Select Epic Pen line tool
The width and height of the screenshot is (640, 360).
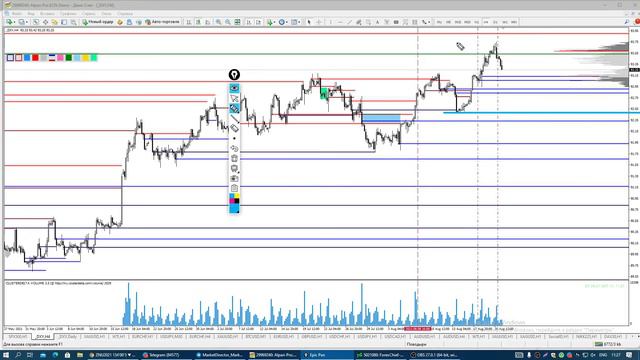pos(234,118)
